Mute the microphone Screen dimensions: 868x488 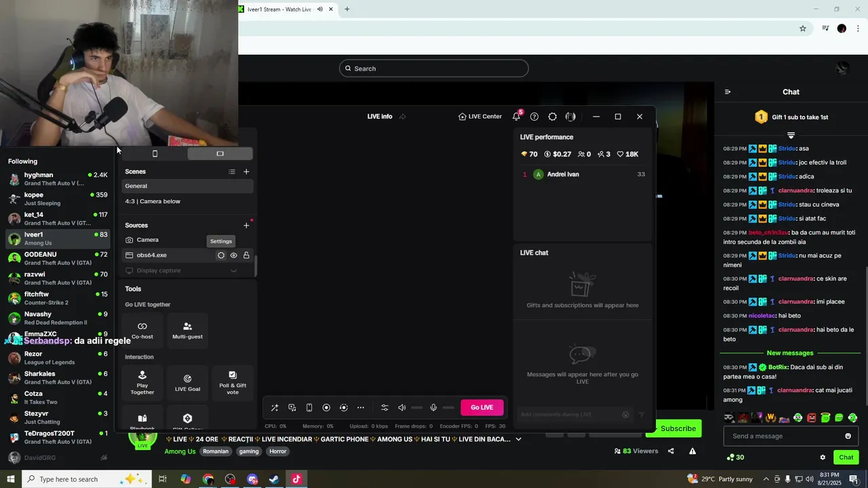(433, 408)
